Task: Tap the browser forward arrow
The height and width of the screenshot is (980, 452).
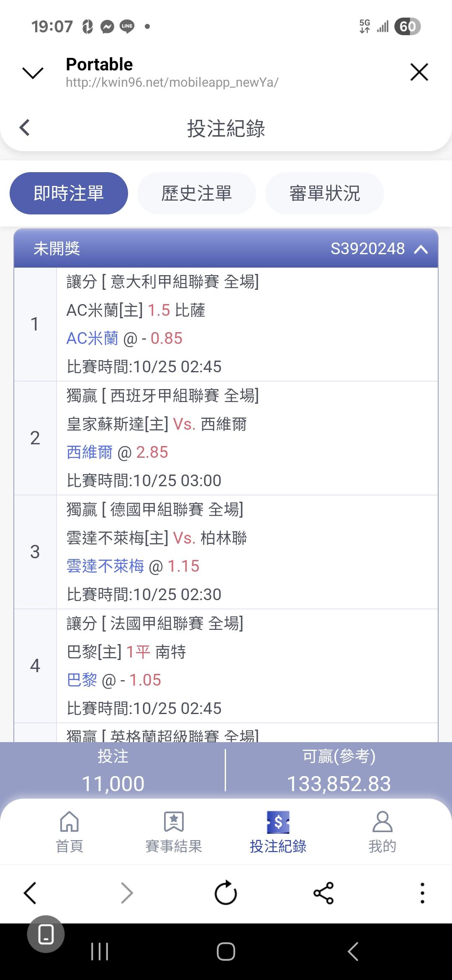Action: click(127, 893)
